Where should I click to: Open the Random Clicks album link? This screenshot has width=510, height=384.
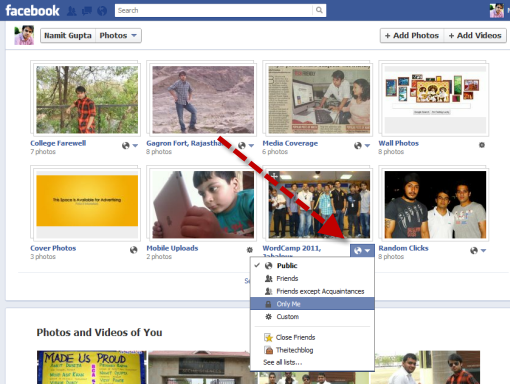tap(403, 248)
